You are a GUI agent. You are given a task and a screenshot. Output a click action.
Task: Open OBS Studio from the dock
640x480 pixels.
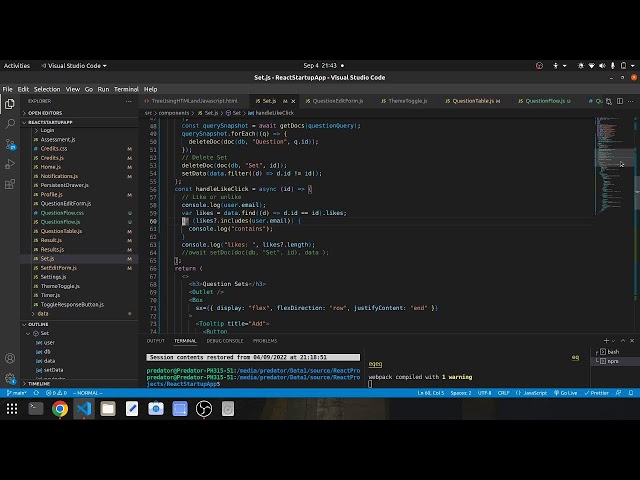coord(204,409)
